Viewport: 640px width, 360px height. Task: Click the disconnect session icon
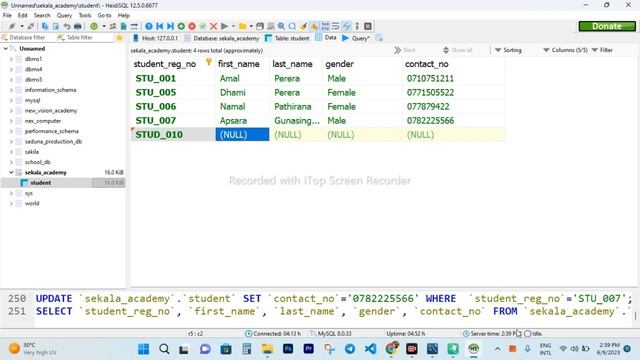(x=31, y=26)
